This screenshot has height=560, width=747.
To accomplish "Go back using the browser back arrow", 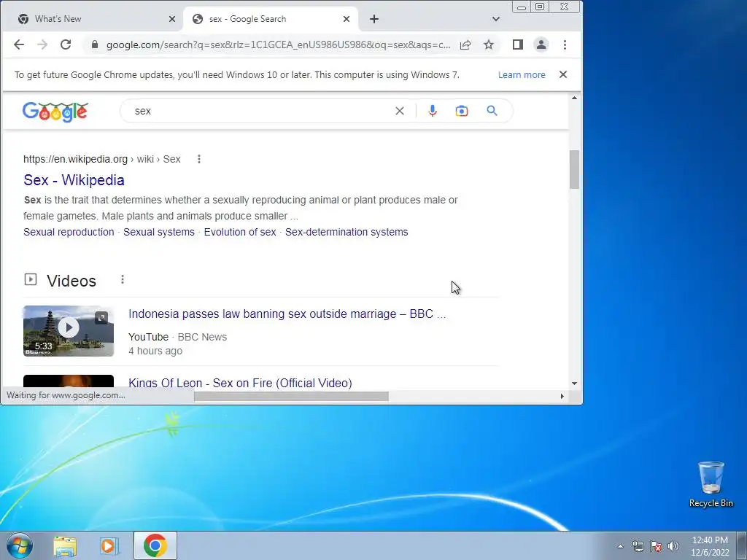I will point(18,44).
